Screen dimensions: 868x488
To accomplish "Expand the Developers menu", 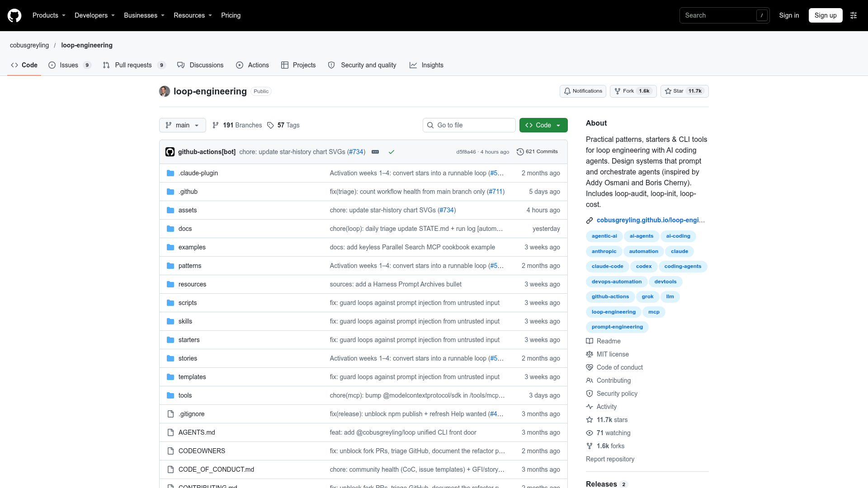I will pos(94,15).
